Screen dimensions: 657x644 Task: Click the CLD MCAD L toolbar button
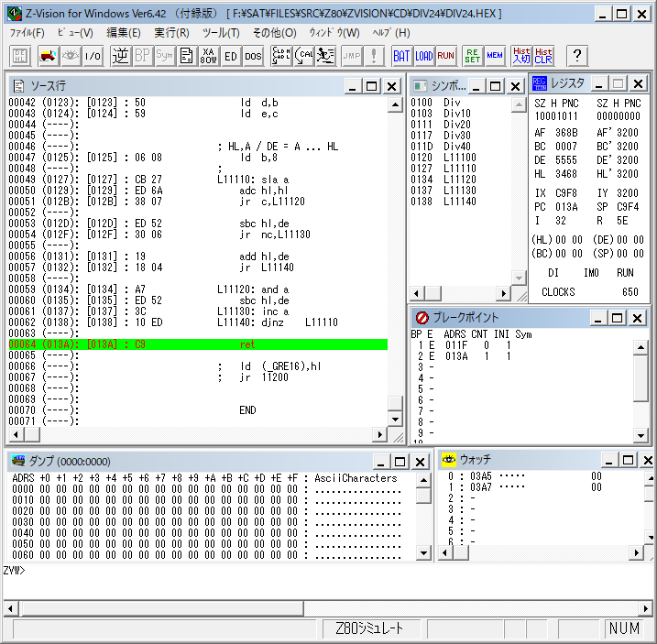(281, 56)
